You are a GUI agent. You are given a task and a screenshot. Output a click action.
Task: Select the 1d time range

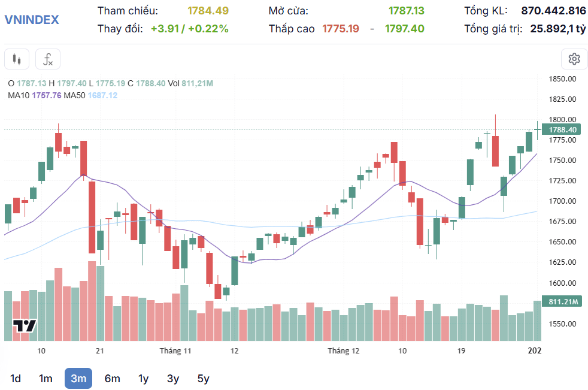point(16,379)
